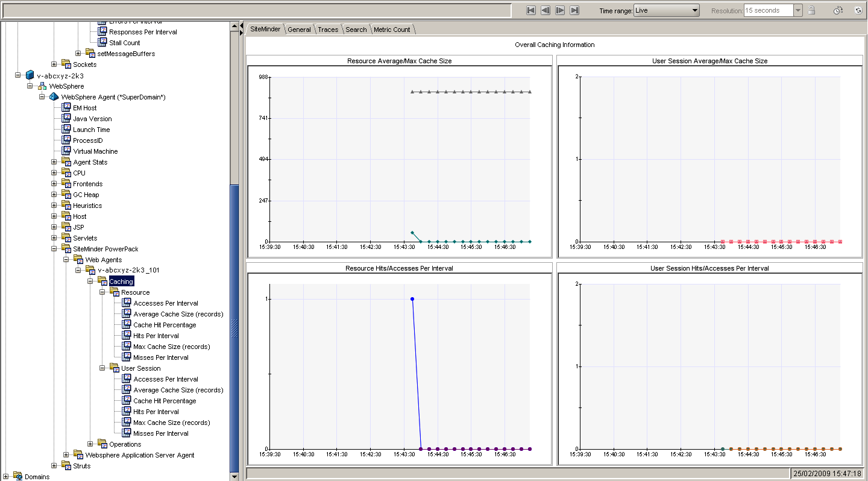Viewport: 868px width, 481px height.
Task: Open the Resolution dropdown arrow
Action: pos(797,10)
